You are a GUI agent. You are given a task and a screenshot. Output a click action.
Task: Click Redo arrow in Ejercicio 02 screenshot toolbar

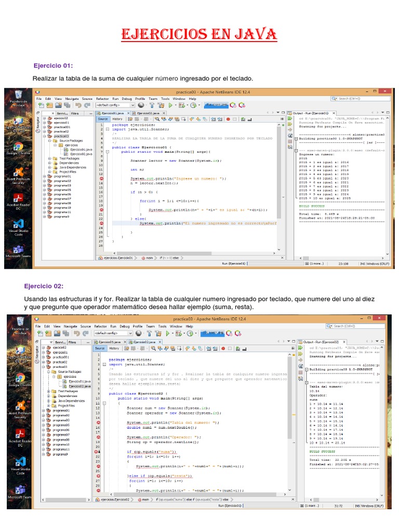86,334
